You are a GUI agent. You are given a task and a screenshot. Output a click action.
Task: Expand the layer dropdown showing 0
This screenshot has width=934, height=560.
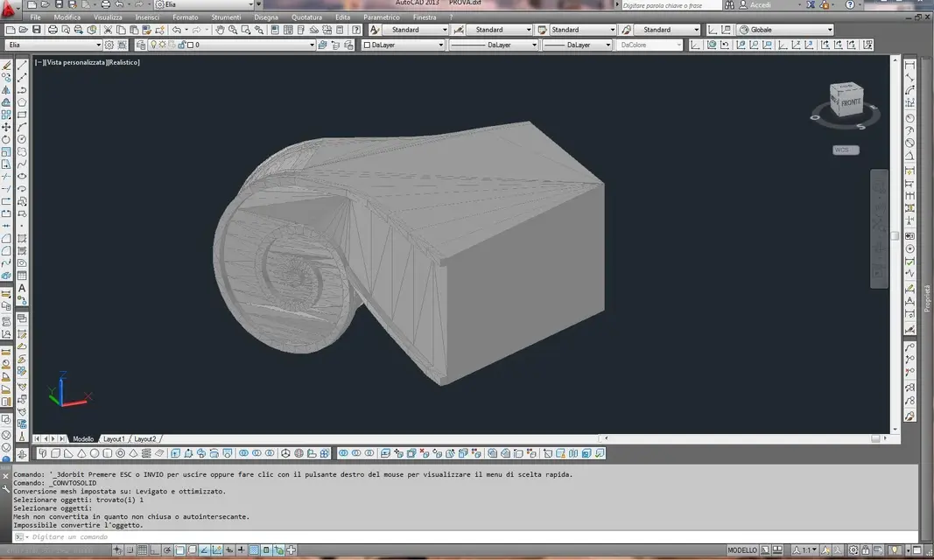point(225,45)
